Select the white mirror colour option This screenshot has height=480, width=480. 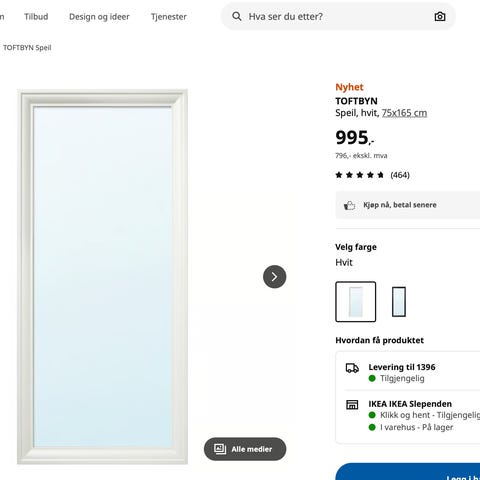click(355, 302)
